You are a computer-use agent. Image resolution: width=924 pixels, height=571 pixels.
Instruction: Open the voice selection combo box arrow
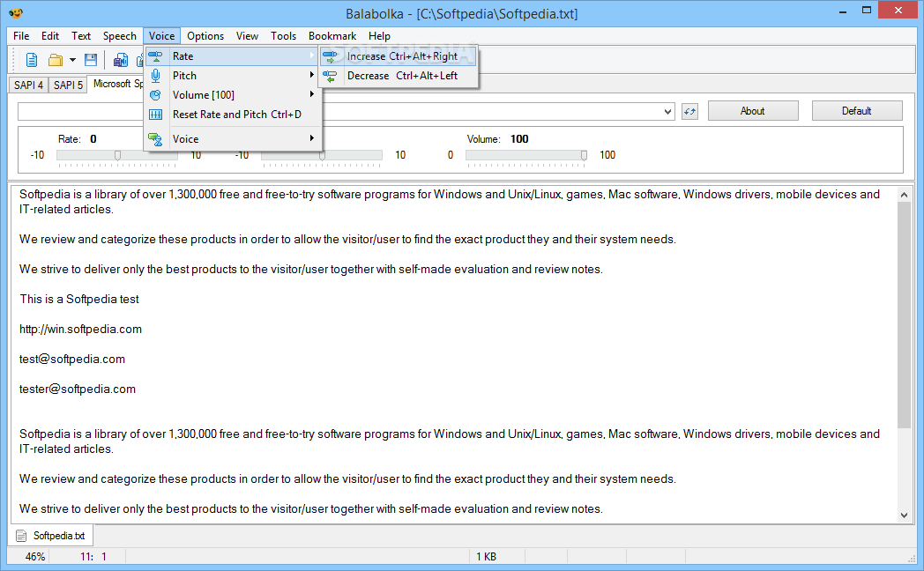667,111
